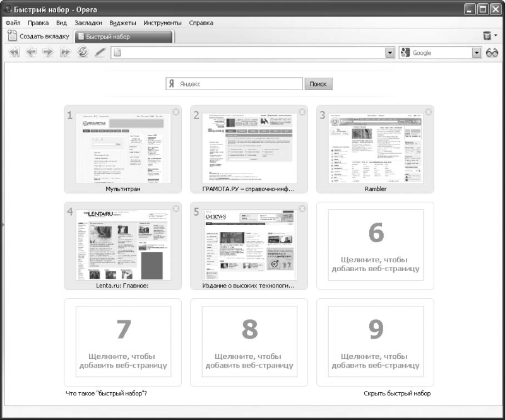Click the Forward arrow icon
The width and height of the screenshot is (505, 420).
pos(48,53)
